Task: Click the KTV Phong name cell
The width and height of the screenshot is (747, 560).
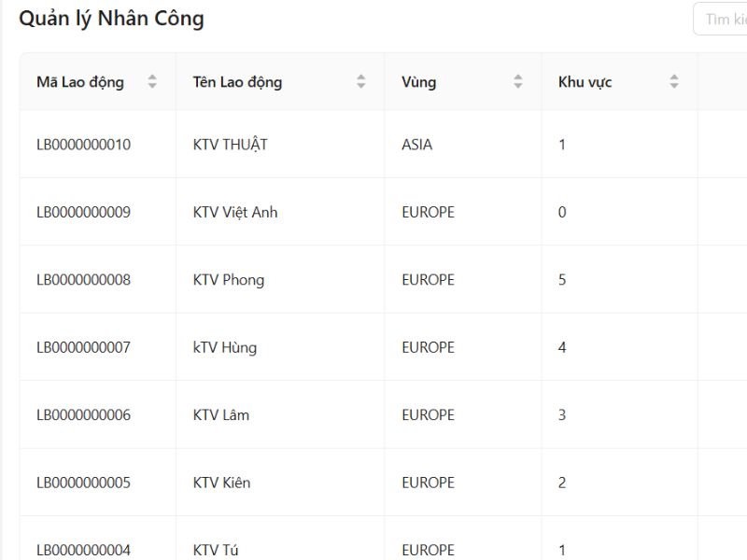Action: 229,280
